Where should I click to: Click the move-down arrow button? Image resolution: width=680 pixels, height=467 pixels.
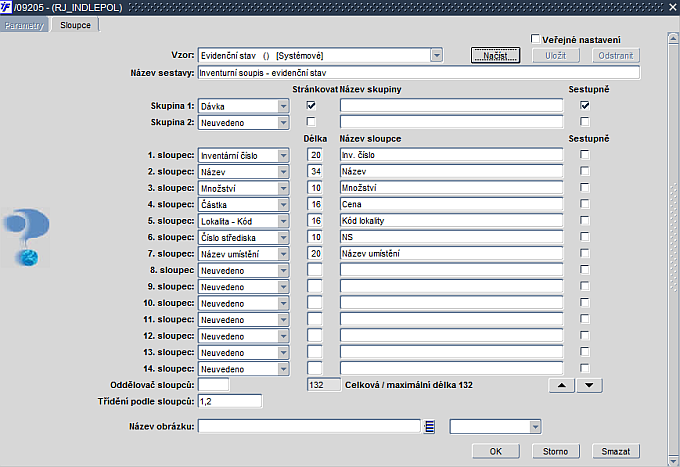pyautogui.click(x=589, y=385)
